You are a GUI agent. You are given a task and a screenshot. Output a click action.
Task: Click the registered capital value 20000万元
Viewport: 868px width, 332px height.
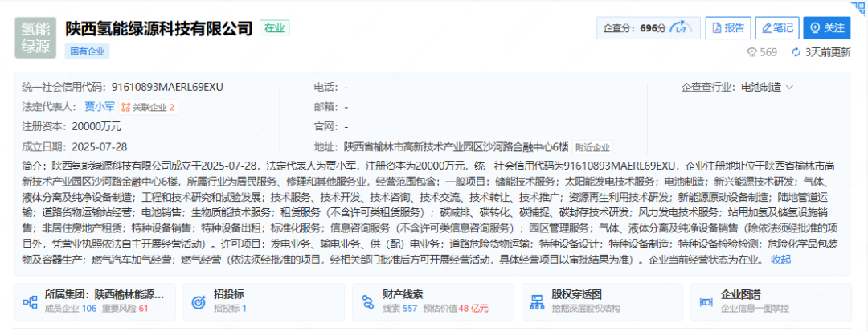coord(96,127)
